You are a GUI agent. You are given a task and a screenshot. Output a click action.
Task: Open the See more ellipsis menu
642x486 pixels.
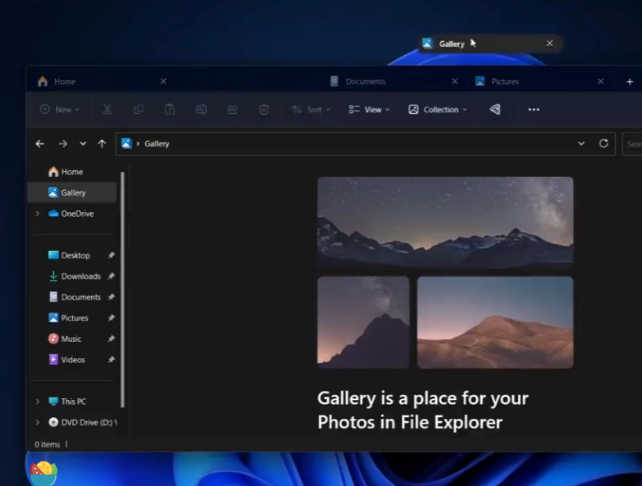533,110
